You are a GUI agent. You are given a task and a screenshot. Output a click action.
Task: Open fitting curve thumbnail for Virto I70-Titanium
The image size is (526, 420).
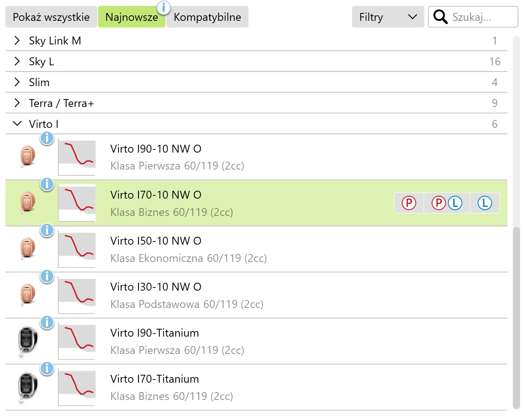77,387
